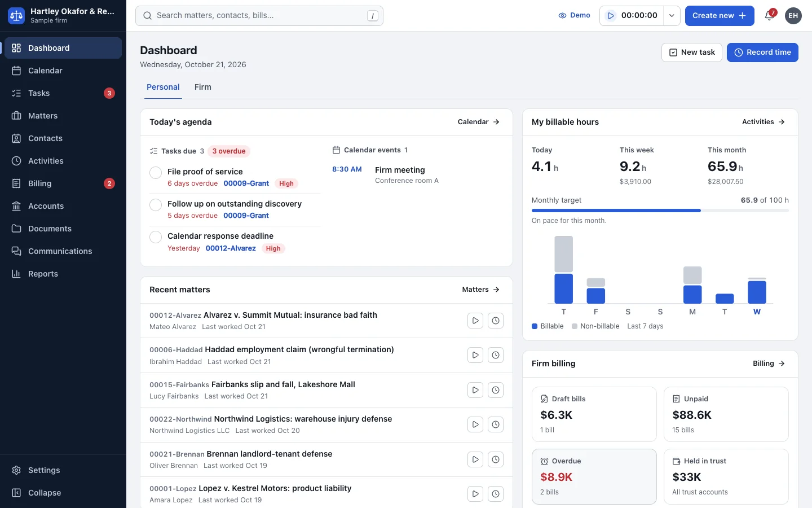Mark File proof of service complete
The height and width of the screenshot is (508, 812).
156,173
